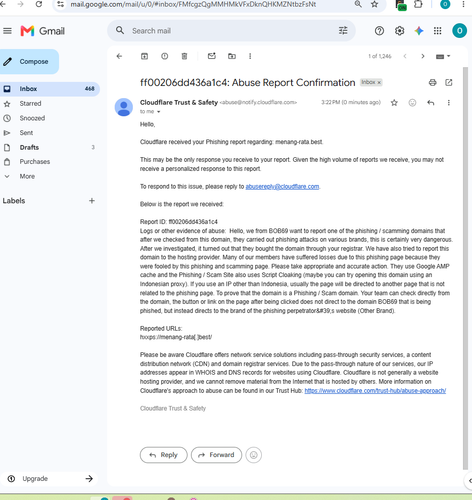Reload the page in browser
This screenshot has height=500, width=472.
[39, 4]
